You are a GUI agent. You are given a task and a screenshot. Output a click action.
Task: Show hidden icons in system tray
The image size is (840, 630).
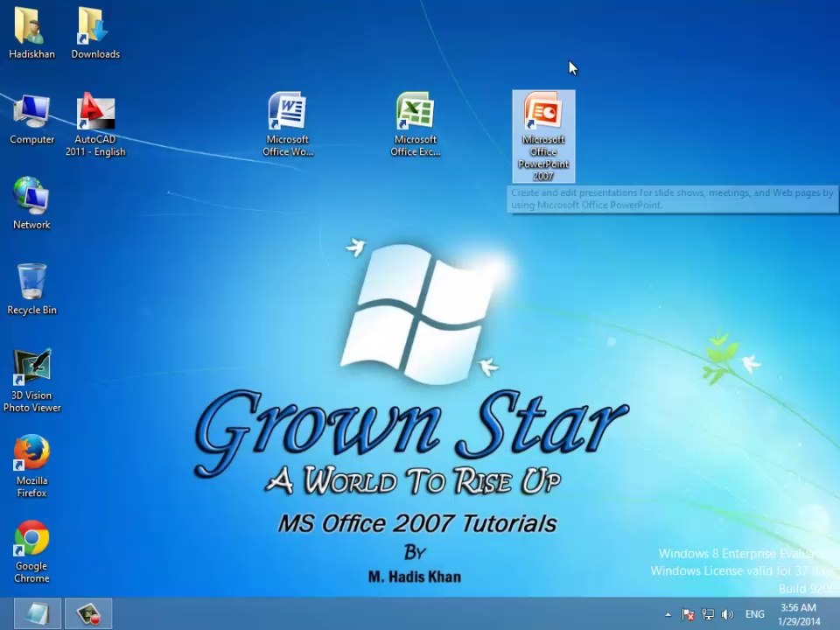pos(668,614)
